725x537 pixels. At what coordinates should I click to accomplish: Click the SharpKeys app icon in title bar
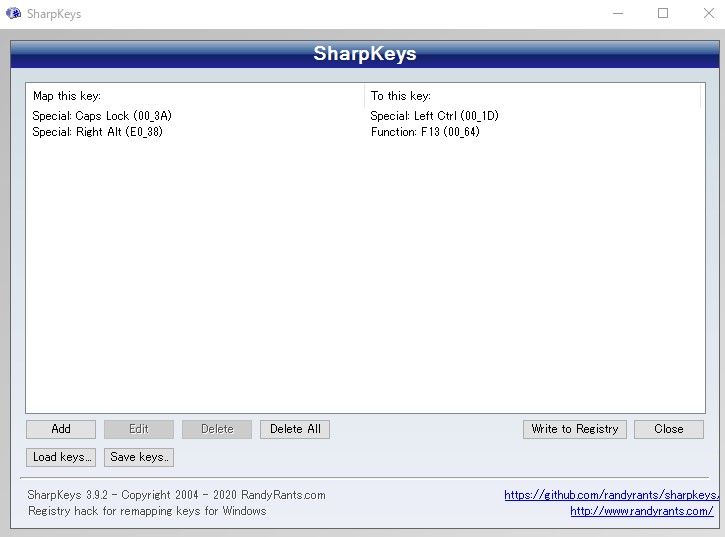(13, 13)
